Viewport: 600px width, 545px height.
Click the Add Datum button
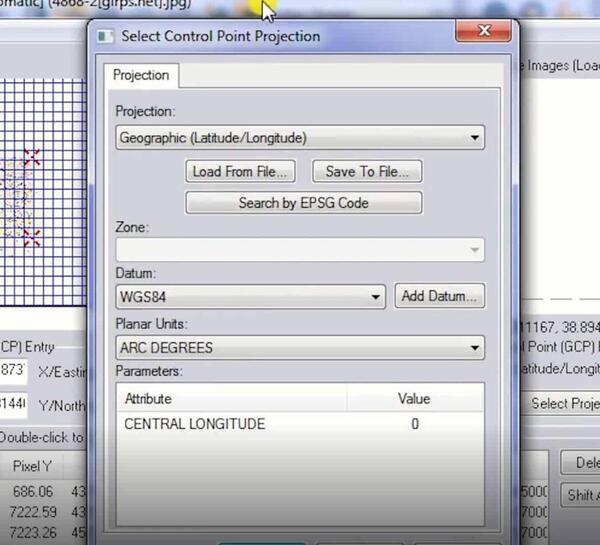click(439, 296)
